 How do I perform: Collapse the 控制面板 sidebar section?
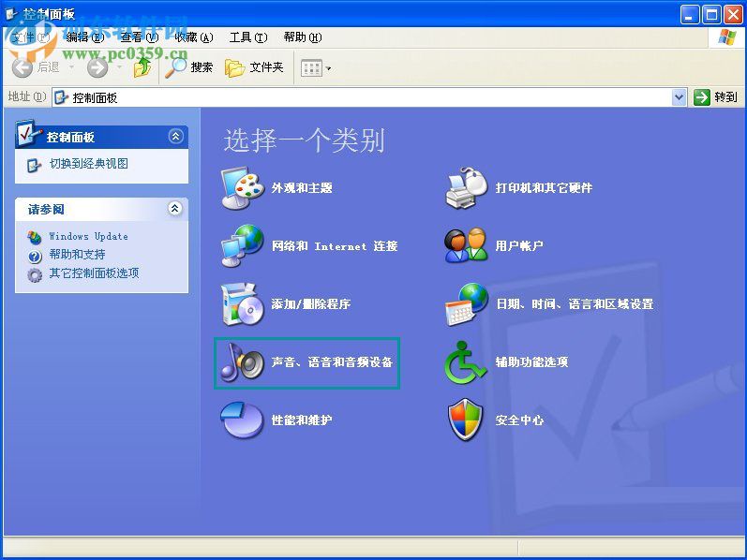pyautogui.click(x=176, y=137)
